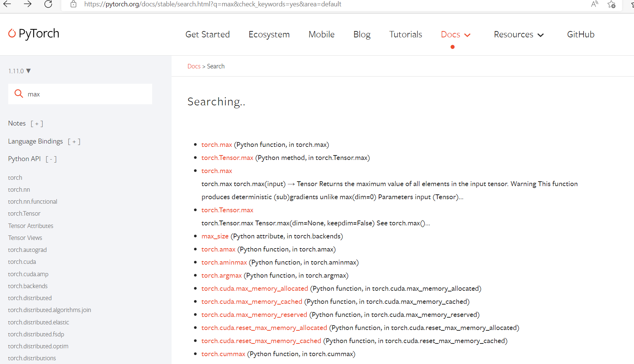This screenshot has height=364, width=634.
Task: Select Tensor Views in the sidebar
Action: (25, 238)
